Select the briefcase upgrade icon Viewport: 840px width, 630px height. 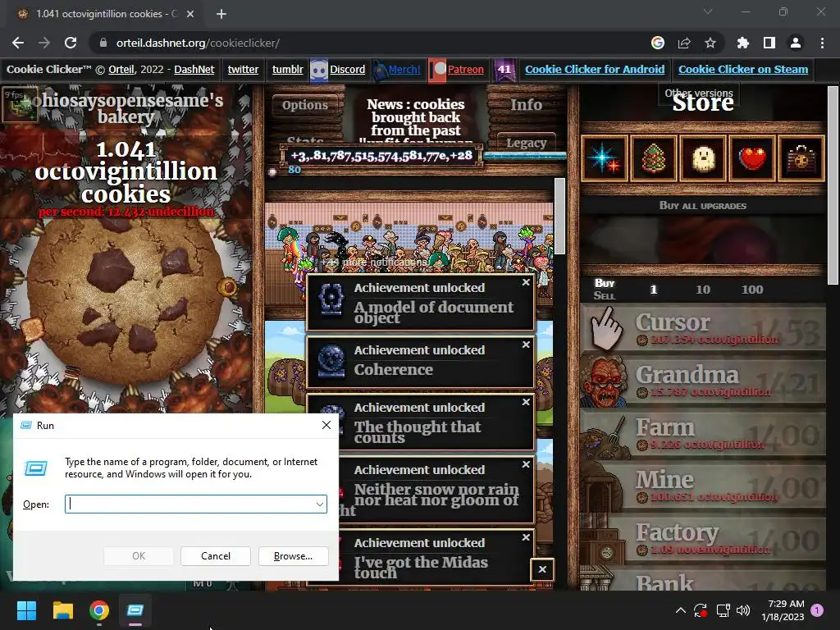(801, 159)
